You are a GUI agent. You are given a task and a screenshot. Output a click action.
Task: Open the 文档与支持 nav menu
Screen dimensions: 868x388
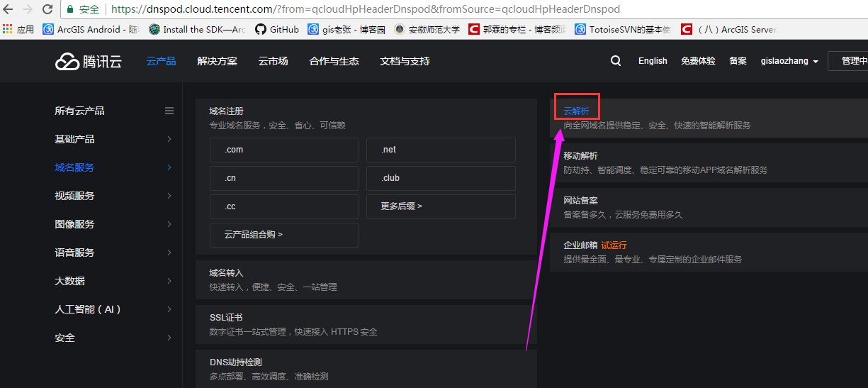(405, 62)
